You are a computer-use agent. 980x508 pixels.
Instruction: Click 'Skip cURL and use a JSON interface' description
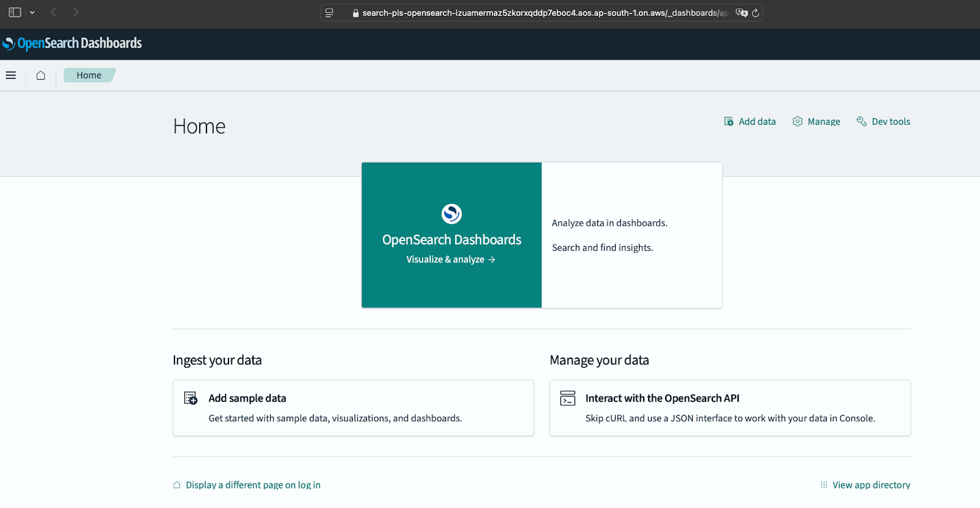point(730,419)
